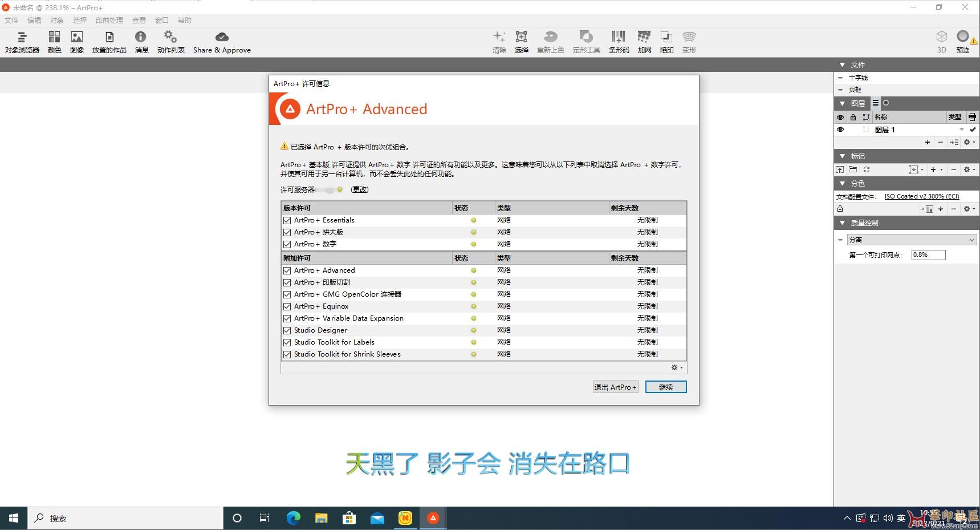Uncheck ArtPro+ Advanced add-on license
980x530 pixels.
pyautogui.click(x=287, y=270)
